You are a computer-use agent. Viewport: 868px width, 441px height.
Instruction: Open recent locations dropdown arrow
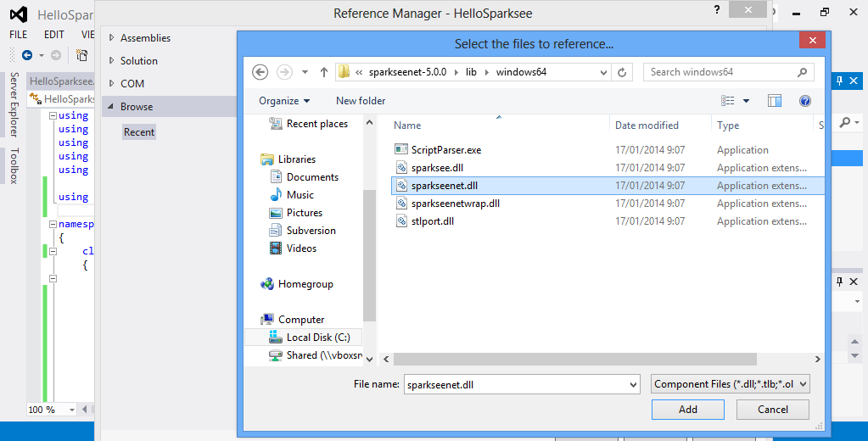pos(305,72)
